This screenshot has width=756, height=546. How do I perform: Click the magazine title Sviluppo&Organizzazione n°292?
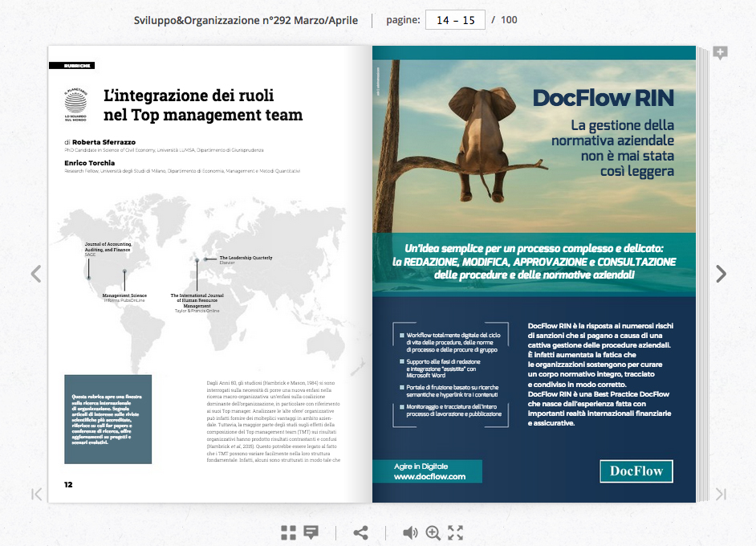tap(246, 20)
